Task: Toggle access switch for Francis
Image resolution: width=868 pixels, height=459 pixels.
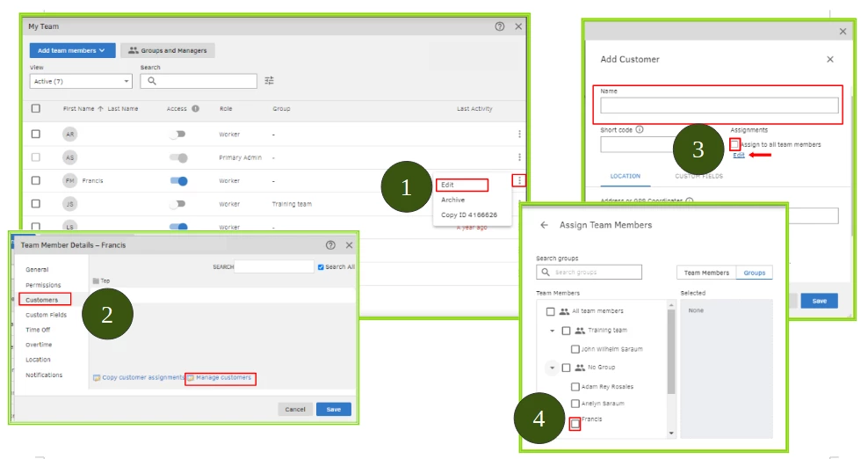Action: click(179, 181)
